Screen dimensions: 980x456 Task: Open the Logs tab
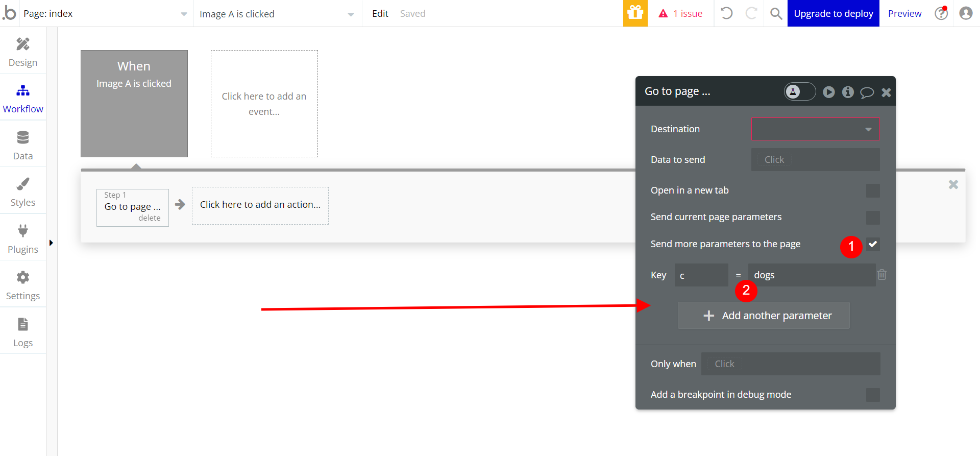23,332
